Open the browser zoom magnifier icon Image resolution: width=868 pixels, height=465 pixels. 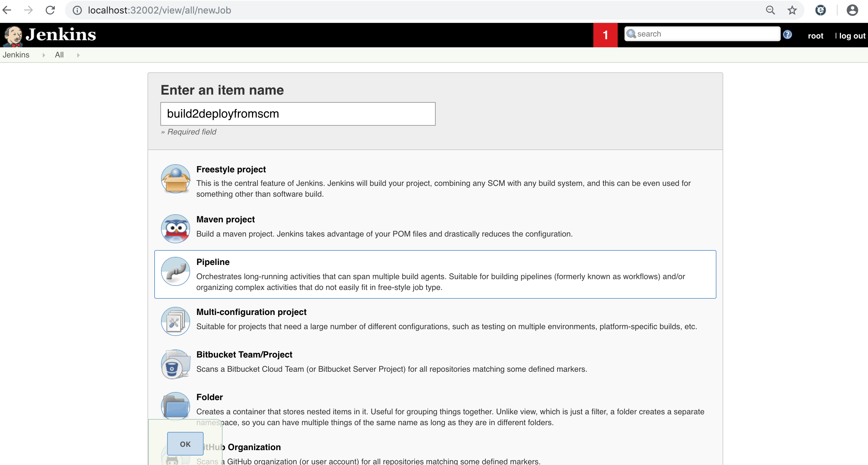770,10
